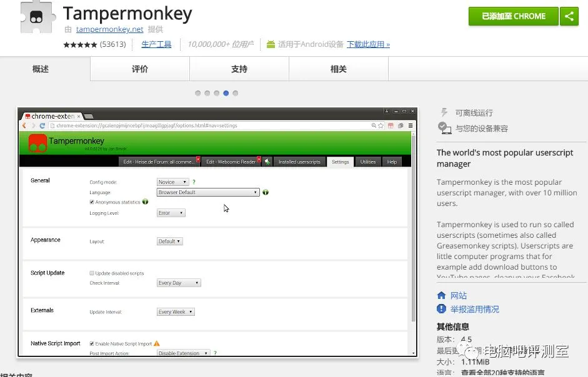The width and height of the screenshot is (588, 377).
Task: Select the first carousel dot
Action: pyautogui.click(x=197, y=93)
